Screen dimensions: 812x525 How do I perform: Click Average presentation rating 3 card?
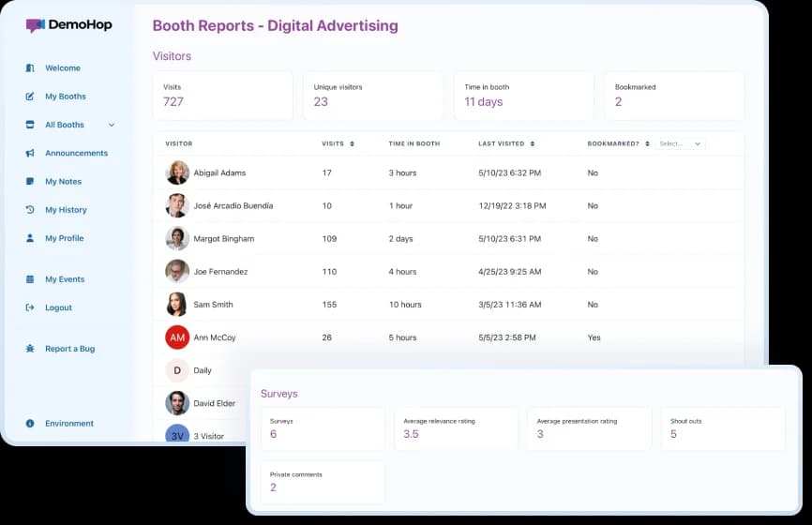point(590,428)
